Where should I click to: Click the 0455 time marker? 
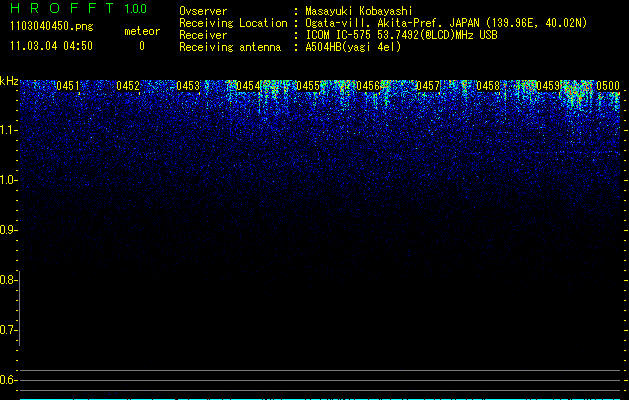308,86
